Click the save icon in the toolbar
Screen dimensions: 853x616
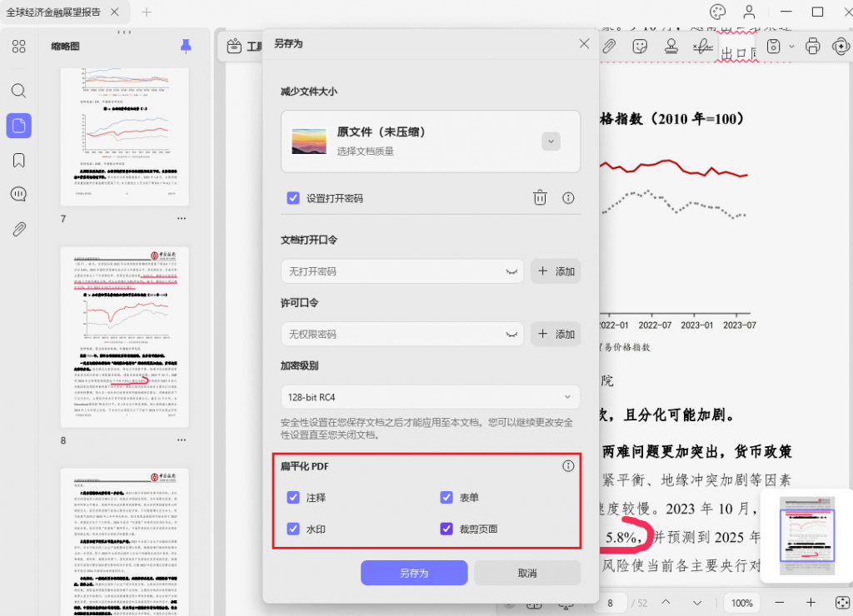[x=773, y=47]
